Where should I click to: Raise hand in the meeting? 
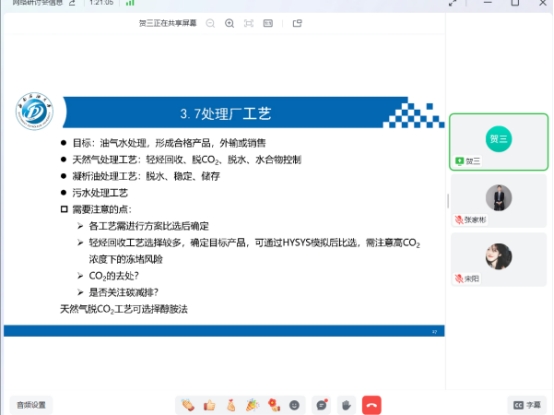tap(346, 405)
